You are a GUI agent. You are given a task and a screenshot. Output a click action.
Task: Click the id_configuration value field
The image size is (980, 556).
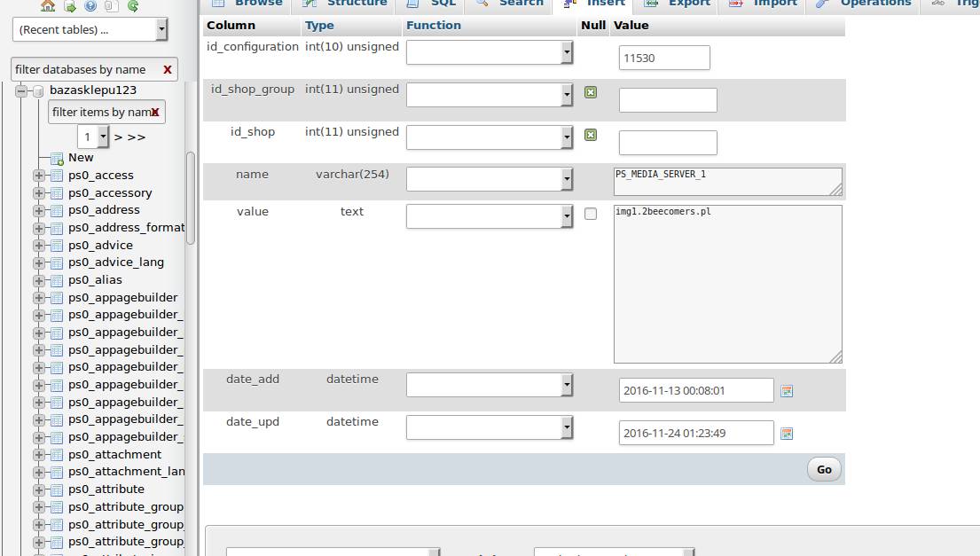[664, 59]
